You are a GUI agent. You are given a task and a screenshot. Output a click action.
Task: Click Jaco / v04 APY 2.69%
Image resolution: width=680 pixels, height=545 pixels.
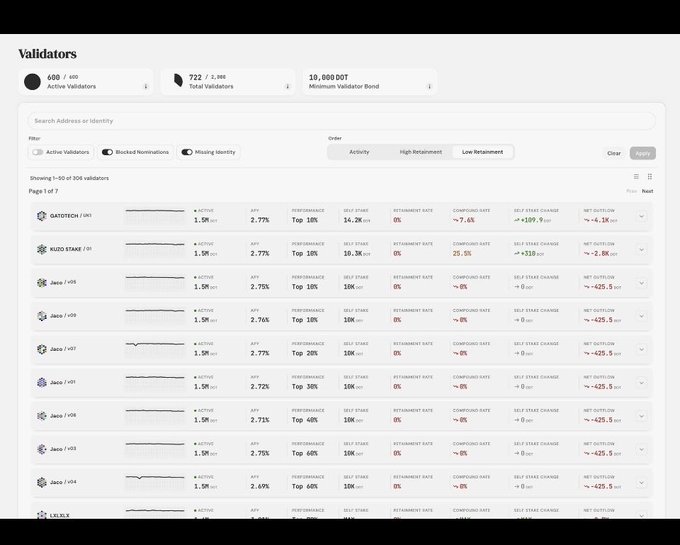pyautogui.click(x=260, y=486)
